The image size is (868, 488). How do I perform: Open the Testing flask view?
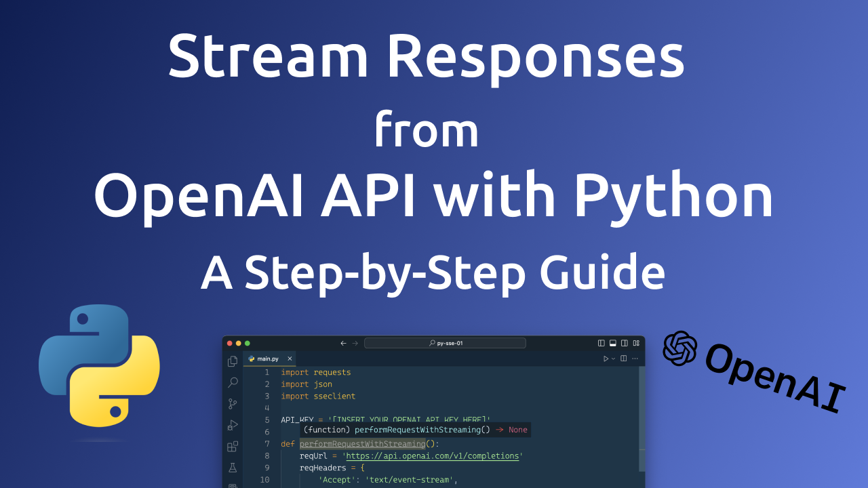tap(233, 468)
